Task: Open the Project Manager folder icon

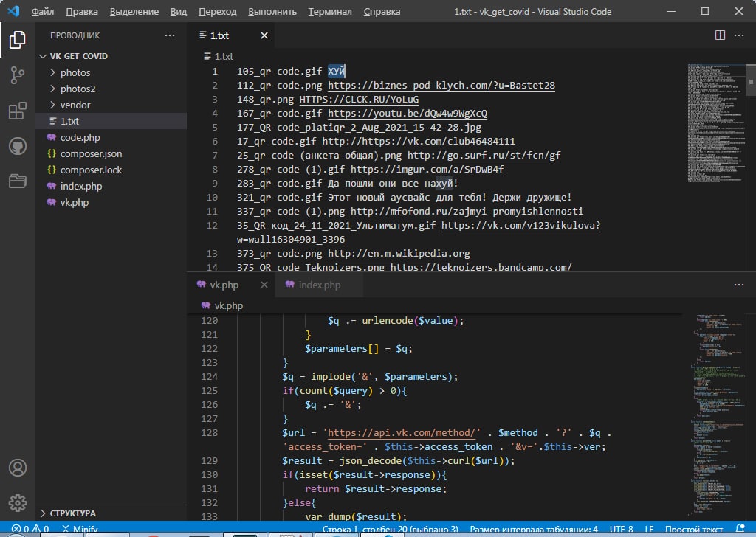Action: tap(18, 181)
